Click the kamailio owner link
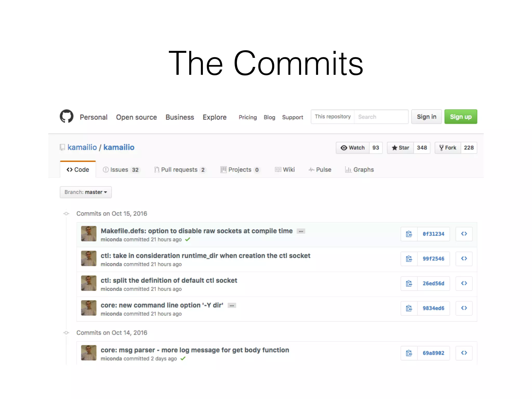 click(82, 147)
